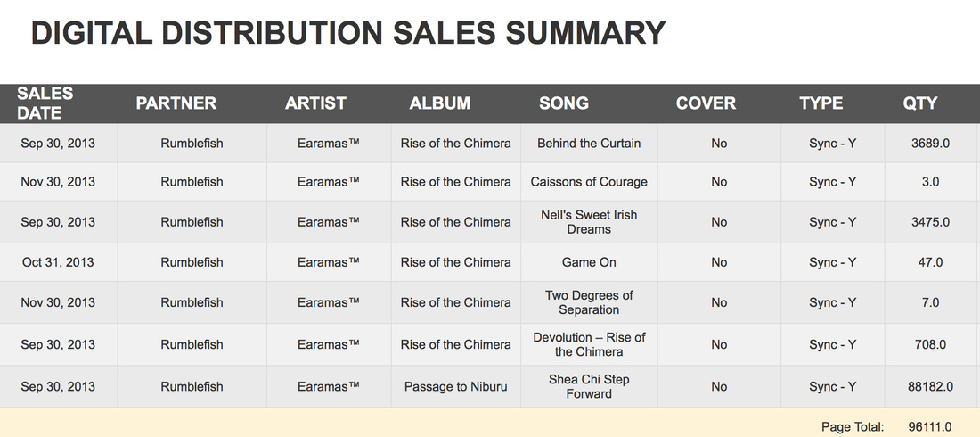Select the Behind the Curtain song cell

(x=589, y=144)
